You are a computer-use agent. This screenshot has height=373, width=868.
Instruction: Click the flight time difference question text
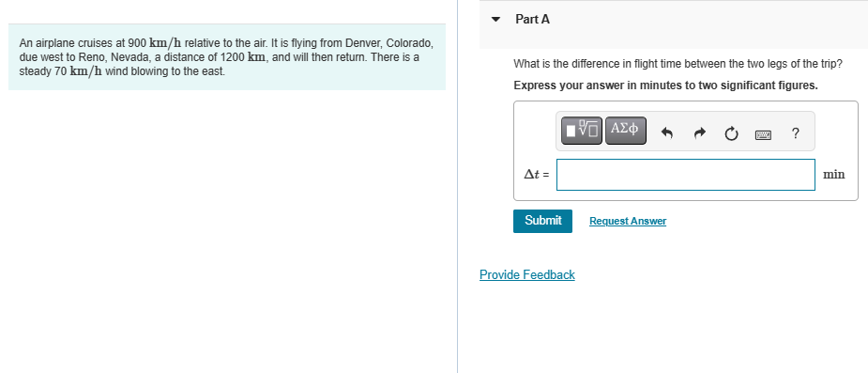(678, 64)
